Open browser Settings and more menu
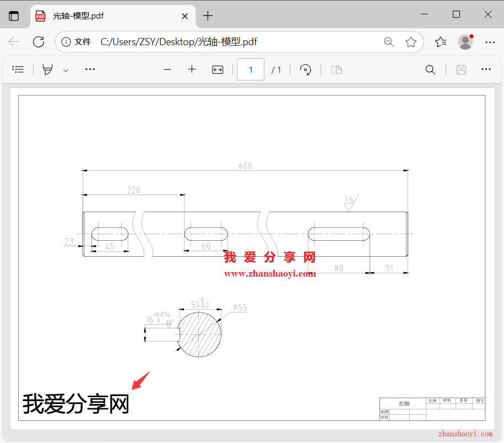 pyautogui.click(x=490, y=42)
